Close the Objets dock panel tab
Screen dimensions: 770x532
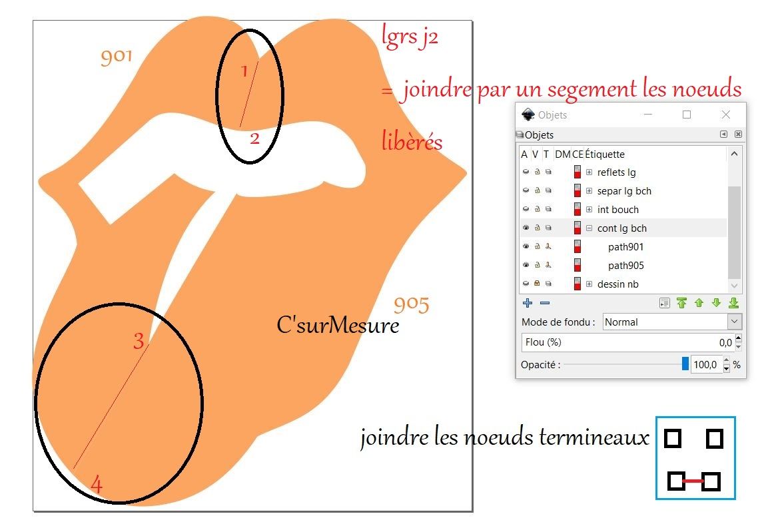coord(738,134)
